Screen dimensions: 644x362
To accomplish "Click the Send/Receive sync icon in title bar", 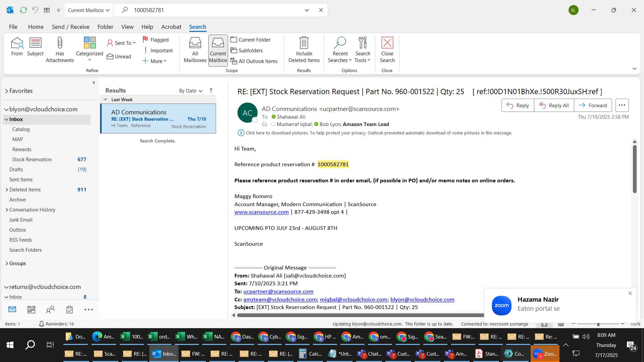I will [23, 10].
